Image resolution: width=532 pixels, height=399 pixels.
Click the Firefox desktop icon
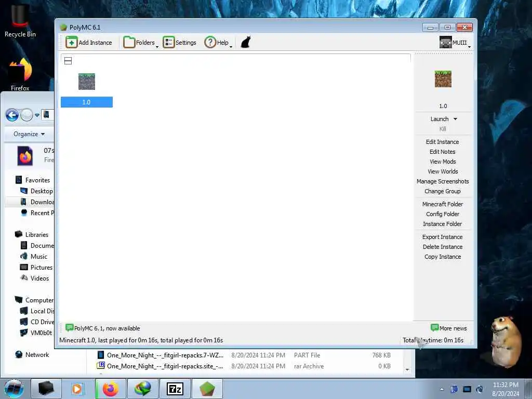[x=20, y=75]
